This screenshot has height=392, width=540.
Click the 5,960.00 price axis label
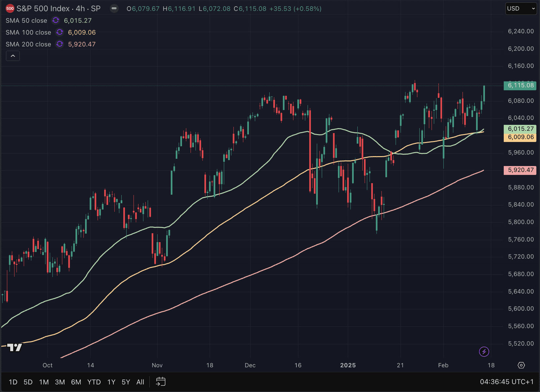[521, 153]
